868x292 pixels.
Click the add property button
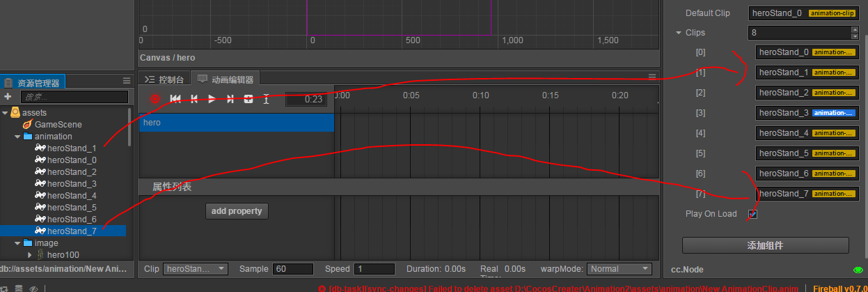pos(237,211)
